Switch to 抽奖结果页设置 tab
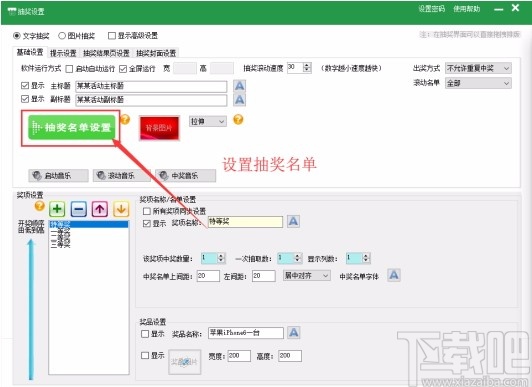 [106, 53]
